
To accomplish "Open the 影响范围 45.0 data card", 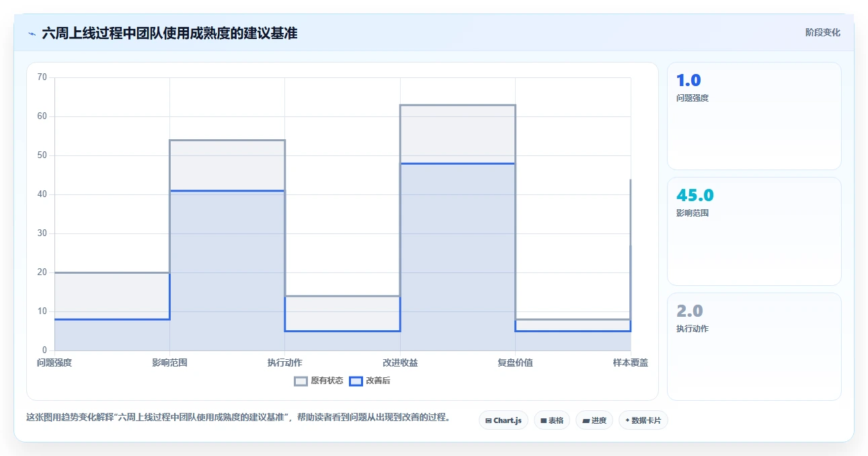I will [754, 231].
